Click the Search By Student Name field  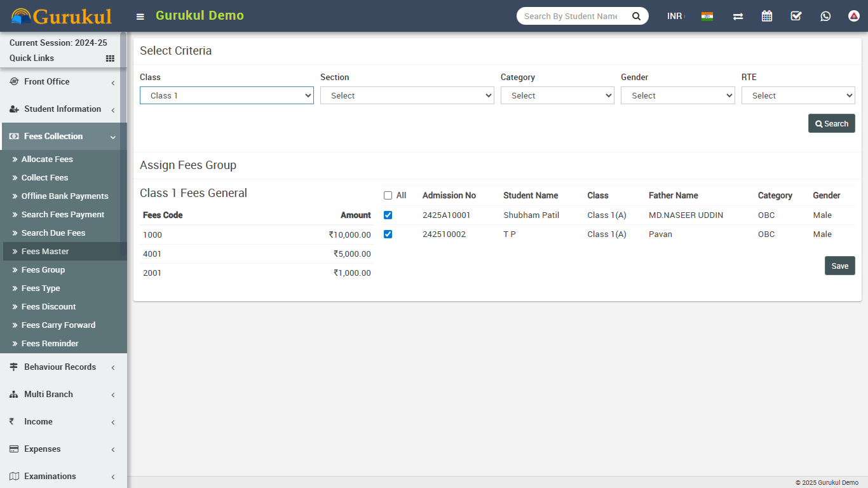tap(571, 16)
